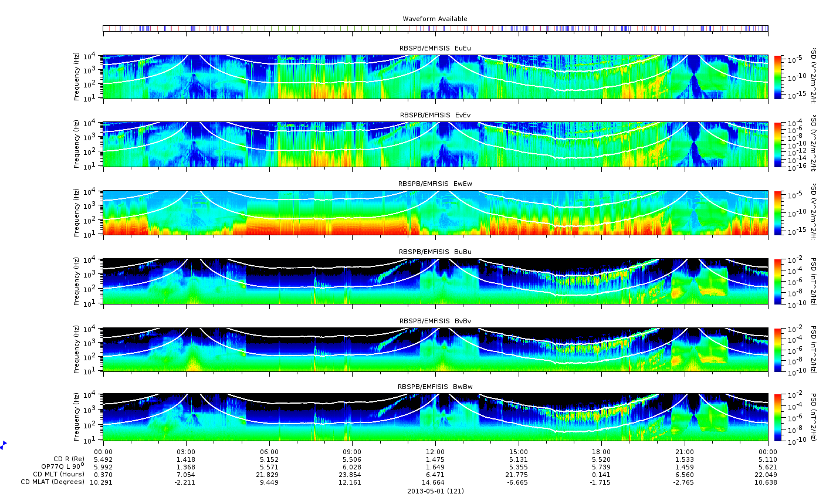Click the Waveform Available indicator bar
Image resolution: width=826 pixels, height=504 pixels.
(435, 28)
